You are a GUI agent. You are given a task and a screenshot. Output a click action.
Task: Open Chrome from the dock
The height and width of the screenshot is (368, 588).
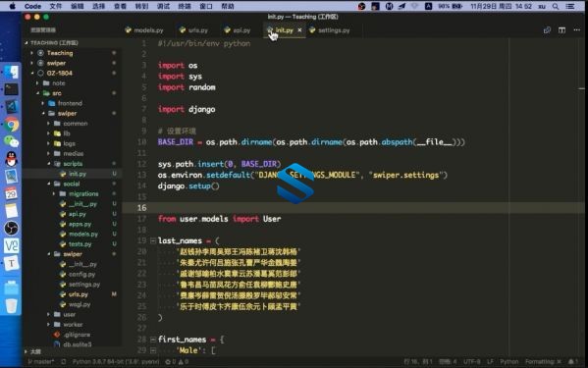pos(11,125)
